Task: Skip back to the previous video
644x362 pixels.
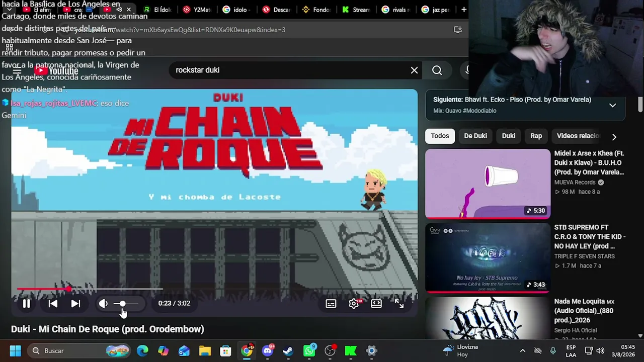Action: pyautogui.click(x=53, y=304)
